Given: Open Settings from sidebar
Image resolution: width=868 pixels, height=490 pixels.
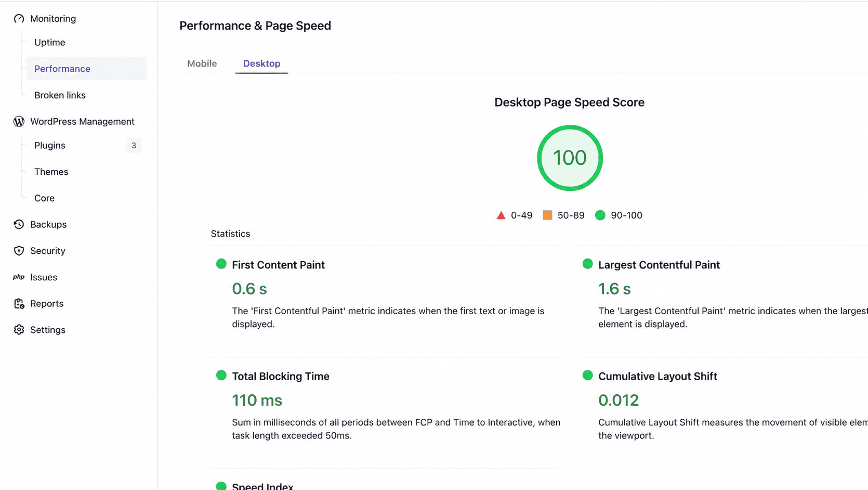Looking at the screenshot, I should tap(48, 330).
